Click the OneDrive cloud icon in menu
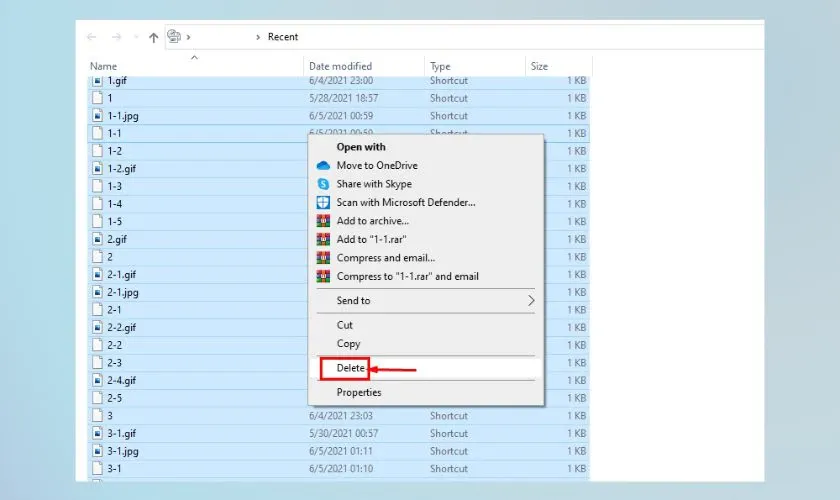The width and height of the screenshot is (840, 500). point(323,165)
